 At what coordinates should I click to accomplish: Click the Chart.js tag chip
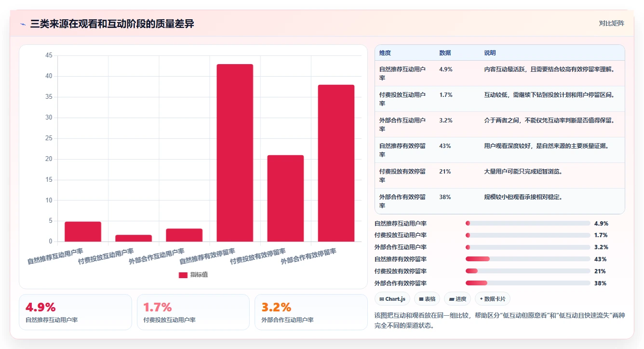click(392, 299)
